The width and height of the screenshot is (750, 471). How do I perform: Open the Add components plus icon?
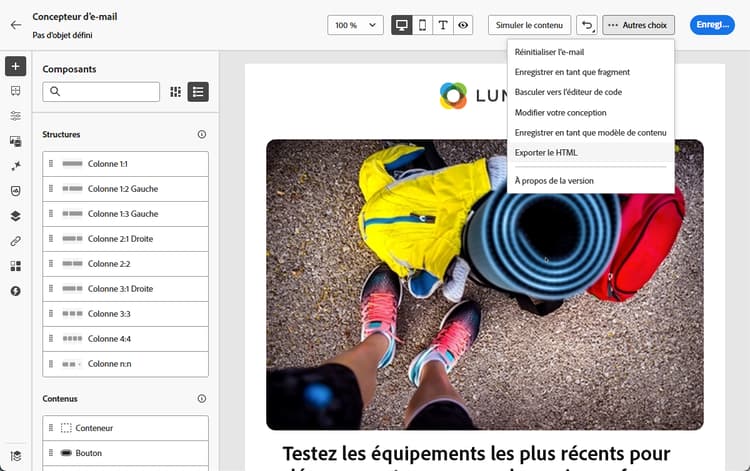point(15,66)
